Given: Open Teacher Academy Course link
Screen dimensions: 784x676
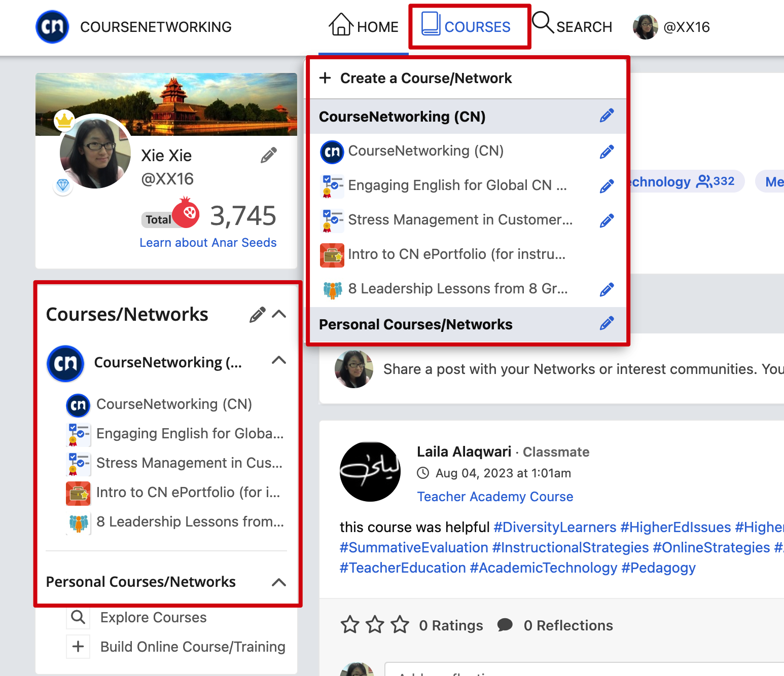Looking at the screenshot, I should click(495, 497).
